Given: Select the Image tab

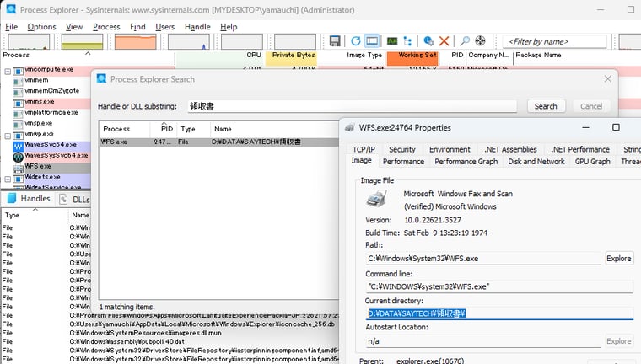Looking at the screenshot, I should (x=361, y=161).
